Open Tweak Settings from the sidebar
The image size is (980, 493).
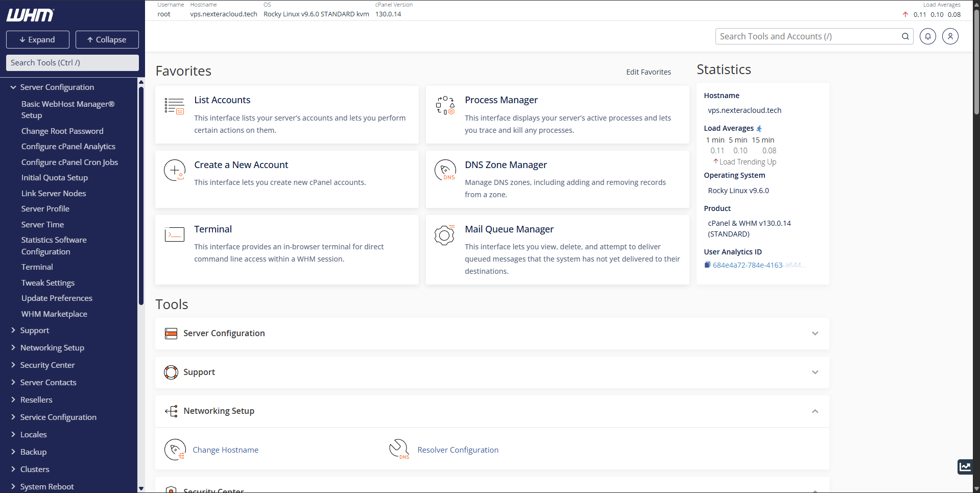47,283
